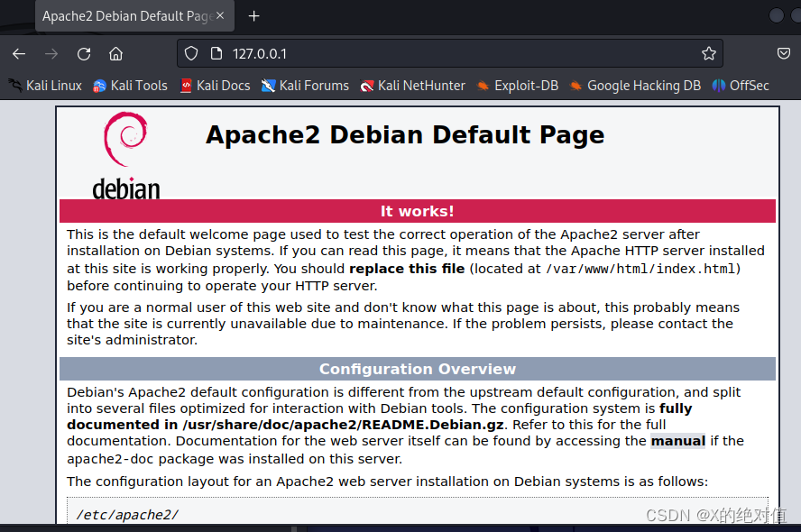Select the Apache2 Debian Default Page tab
Image resolution: width=801 pixels, height=532 pixels.
(x=135, y=16)
